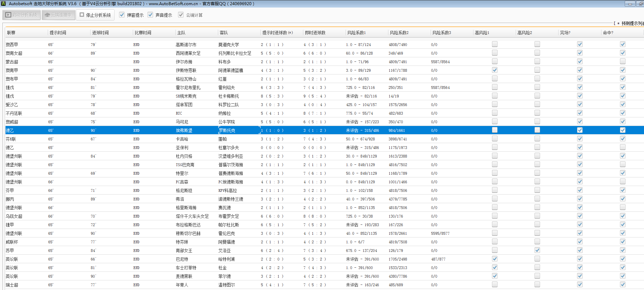
Task: Uncheck 完场? for the 高斯诺尔市 row
Action: pos(579,44)
